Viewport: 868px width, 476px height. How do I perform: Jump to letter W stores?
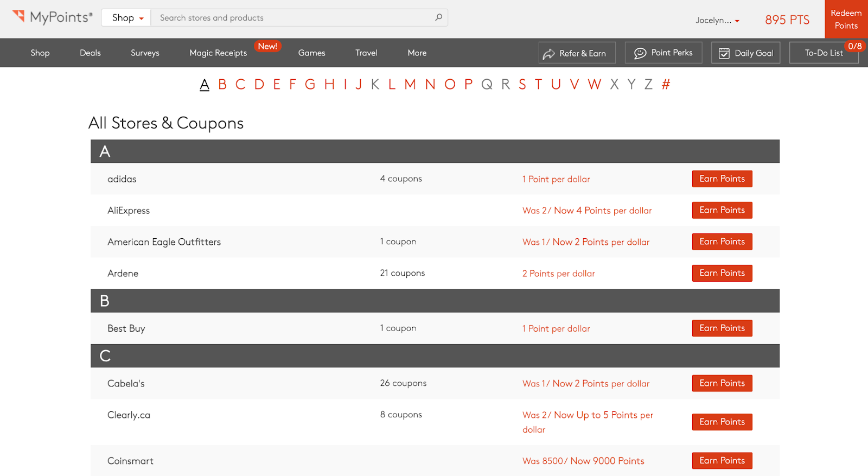coord(595,84)
